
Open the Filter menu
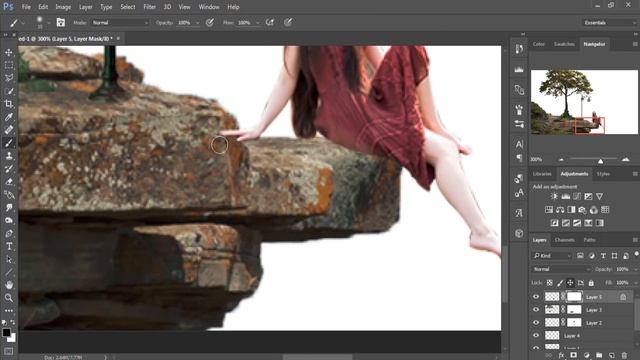(149, 7)
